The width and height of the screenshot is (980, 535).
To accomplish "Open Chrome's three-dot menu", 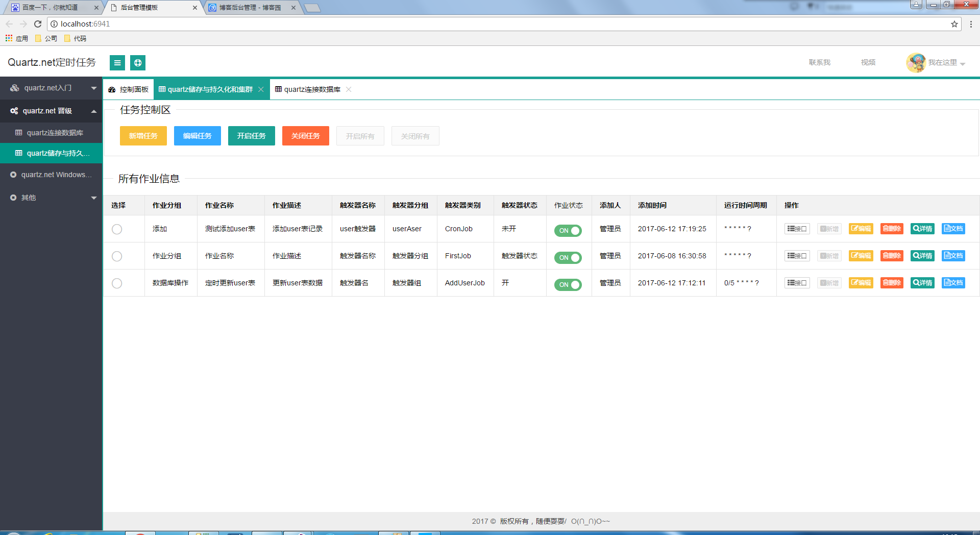I will 971,24.
